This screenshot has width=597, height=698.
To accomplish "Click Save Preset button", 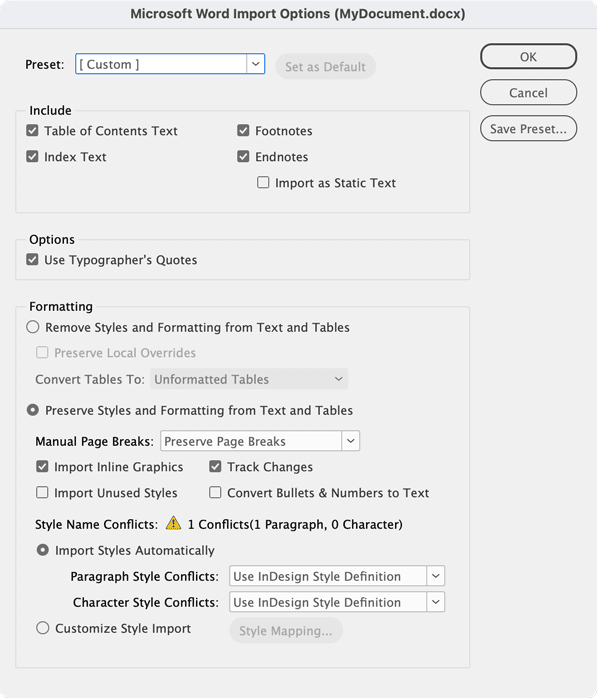I will coord(528,129).
